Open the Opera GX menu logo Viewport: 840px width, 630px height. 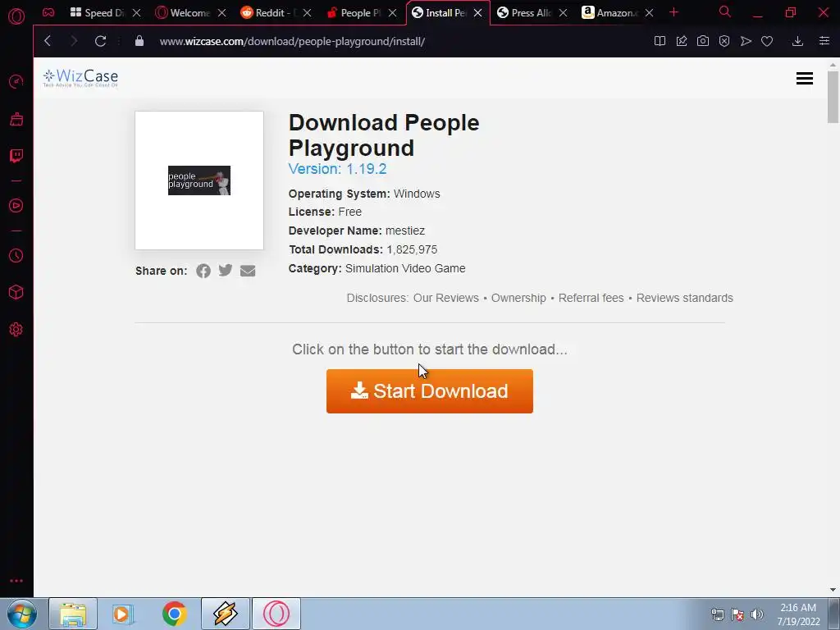[16, 16]
